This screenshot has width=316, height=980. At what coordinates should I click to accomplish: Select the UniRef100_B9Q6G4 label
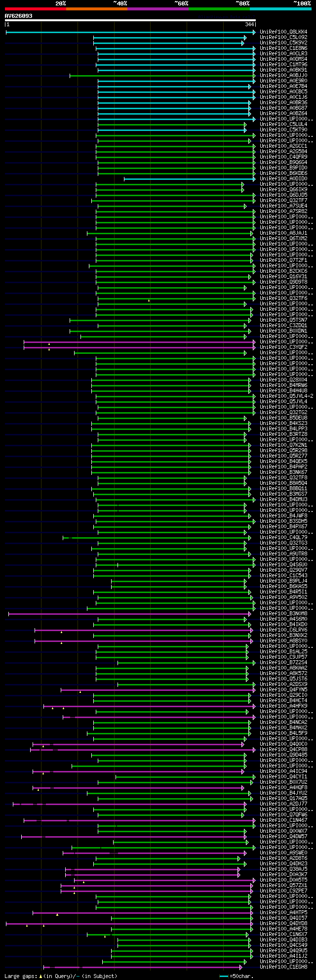click(x=283, y=163)
